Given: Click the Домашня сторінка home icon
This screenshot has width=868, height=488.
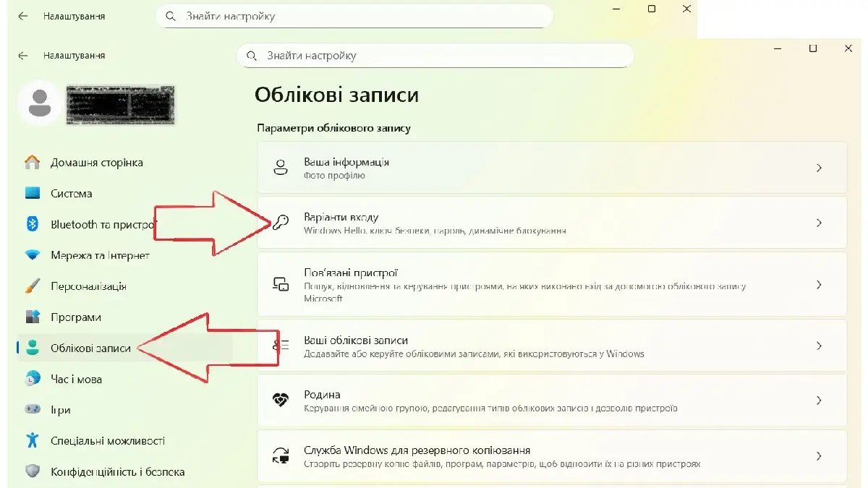Looking at the screenshot, I should pos(33,163).
